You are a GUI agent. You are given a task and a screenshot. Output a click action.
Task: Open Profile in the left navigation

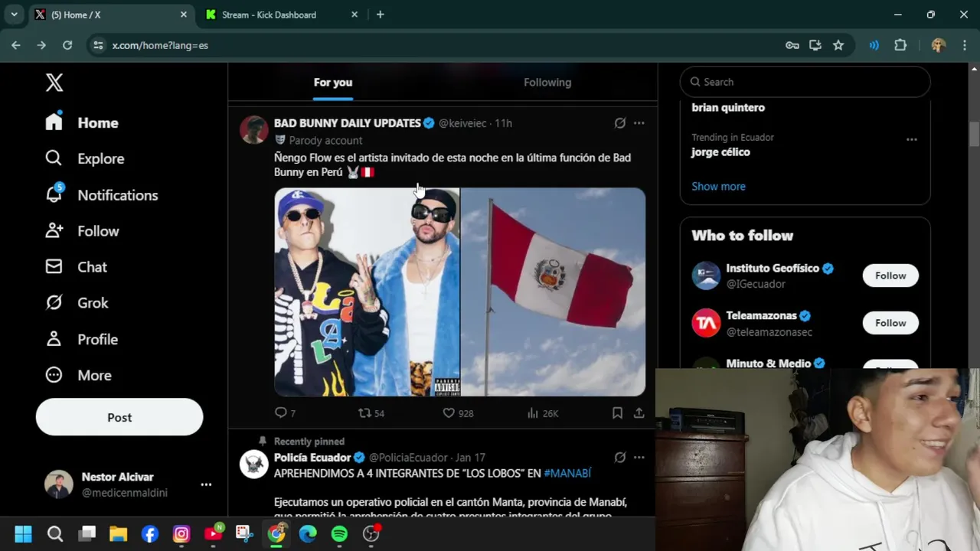point(81,339)
